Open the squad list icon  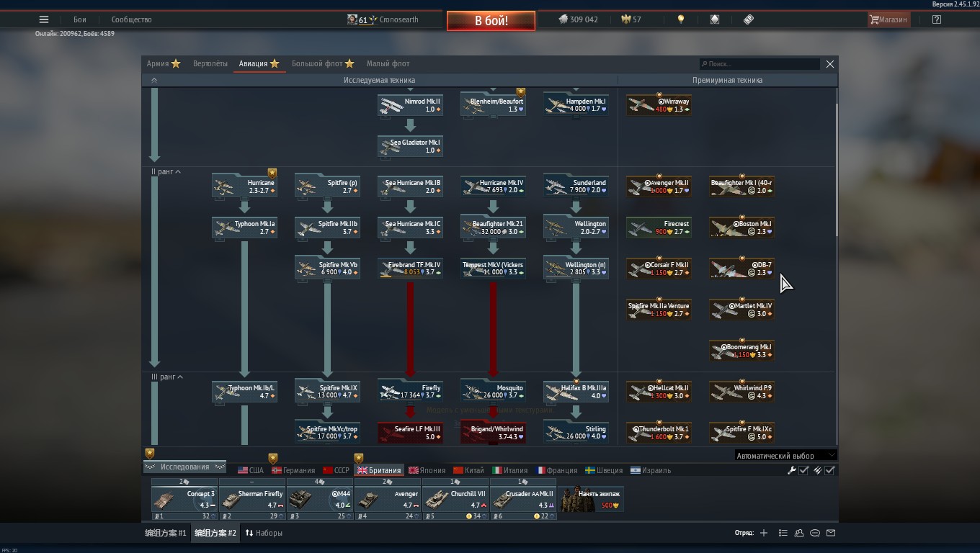[x=783, y=533]
